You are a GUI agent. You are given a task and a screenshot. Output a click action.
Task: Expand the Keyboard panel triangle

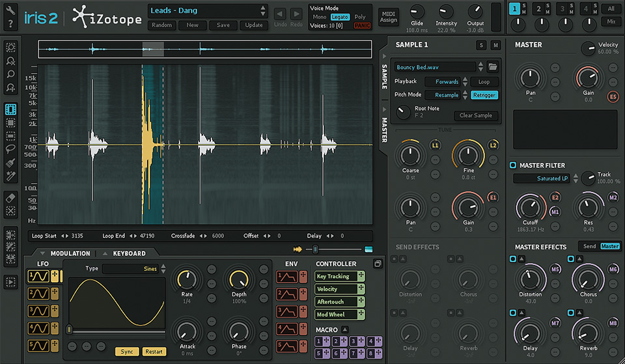click(105, 253)
